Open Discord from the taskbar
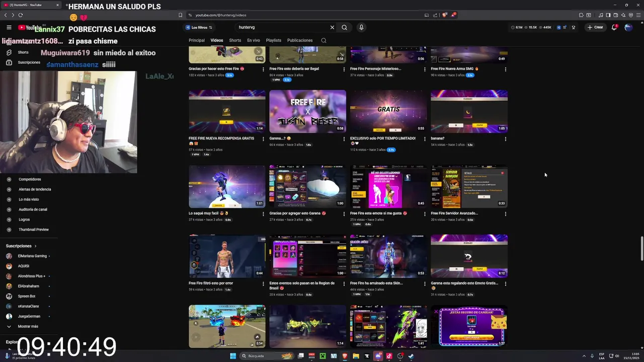The height and width of the screenshot is (362, 644). pyautogui.click(x=378, y=356)
